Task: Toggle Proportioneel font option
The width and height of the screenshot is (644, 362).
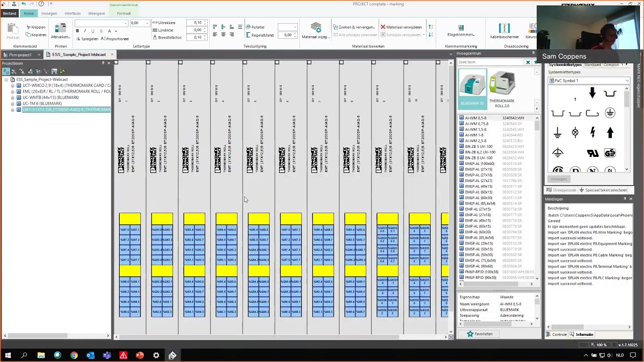Action: [x=115, y=39]
